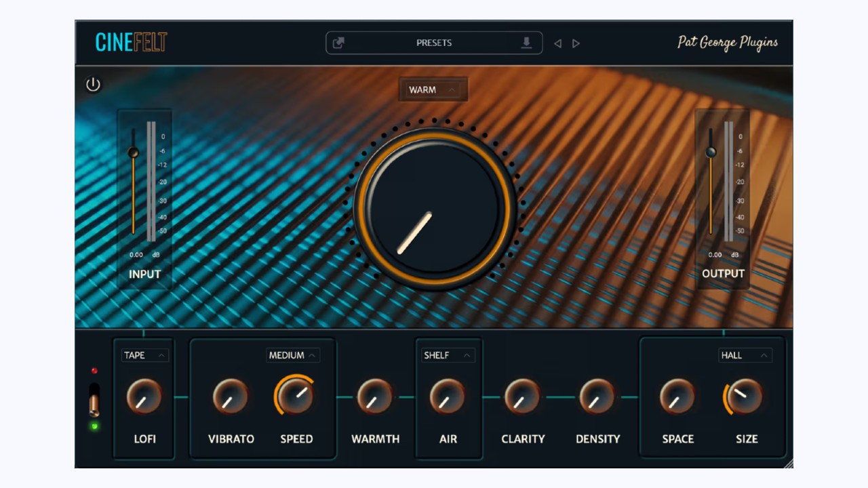Click the LOFI knob
The height and width of the screenshot is (488, 868).
point(144,396)
